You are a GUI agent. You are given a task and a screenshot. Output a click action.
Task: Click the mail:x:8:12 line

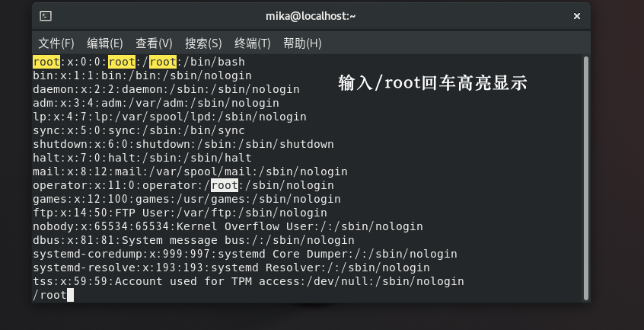pyautogui.click(x=190, y=171)
